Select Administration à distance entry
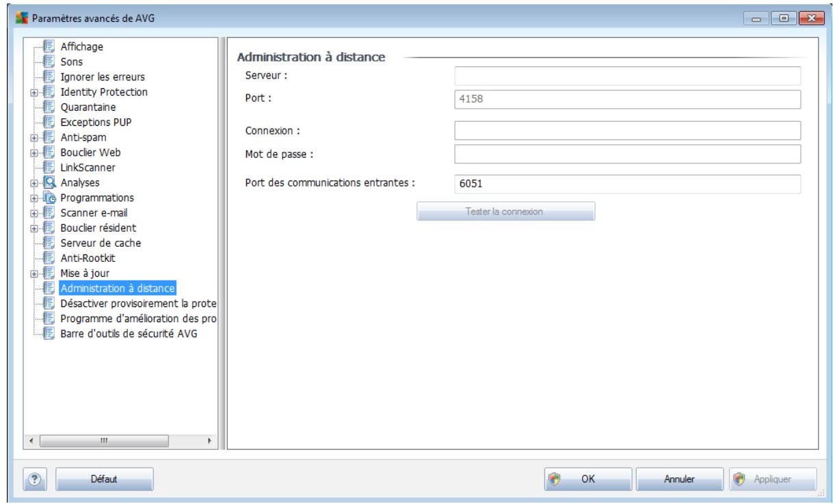The height and width of the screenshot is (504, 833). tap(118, 288)
